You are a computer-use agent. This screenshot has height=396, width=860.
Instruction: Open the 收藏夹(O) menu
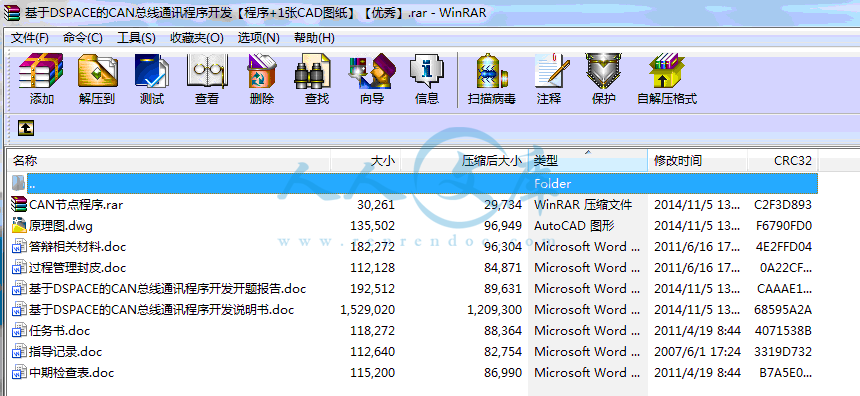[x=196, y=38]
